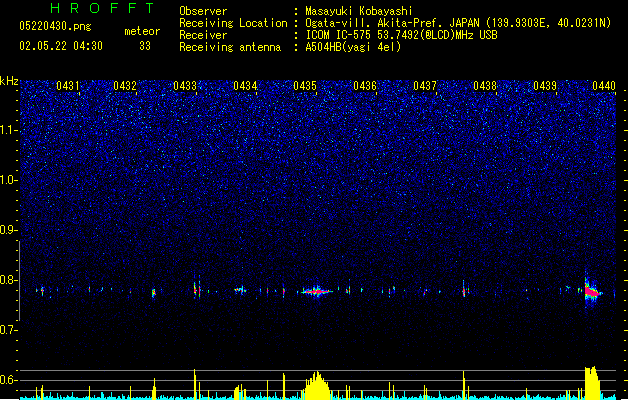Click the Receiver label
Viewport: 629px width, 400px height.
203,35
